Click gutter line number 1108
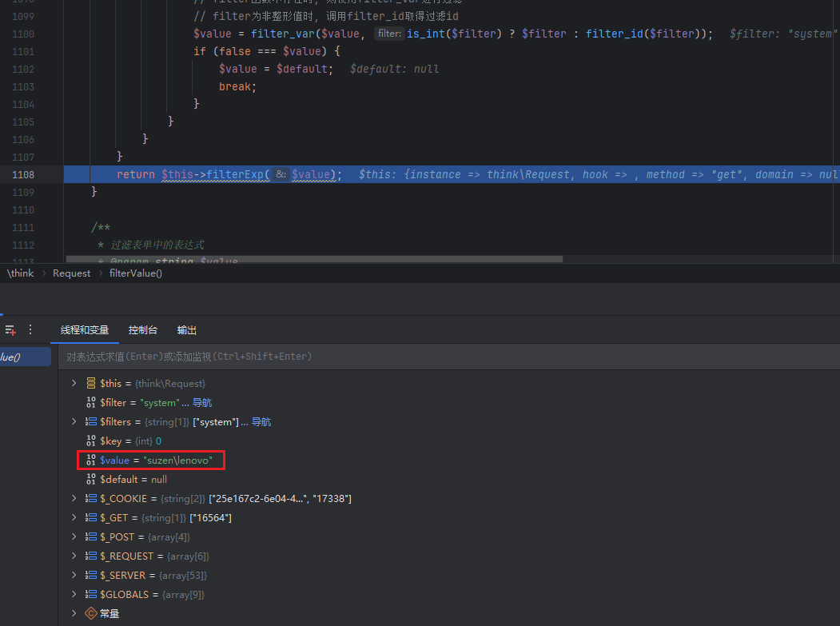Screen dimensions: 840x626 coord(23,175)
